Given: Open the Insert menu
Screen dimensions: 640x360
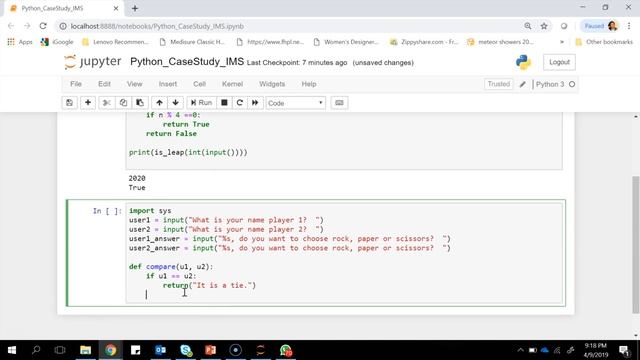Looking at the screenshot, I should [168, 84].
